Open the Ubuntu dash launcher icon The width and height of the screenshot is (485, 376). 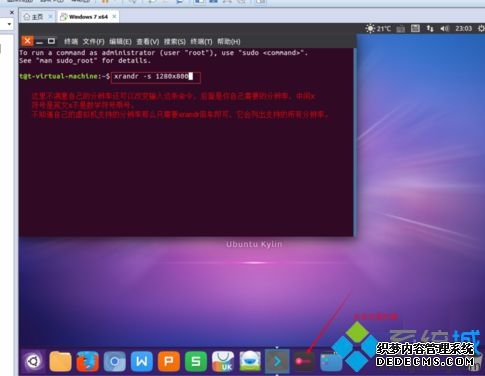(33, 361)
